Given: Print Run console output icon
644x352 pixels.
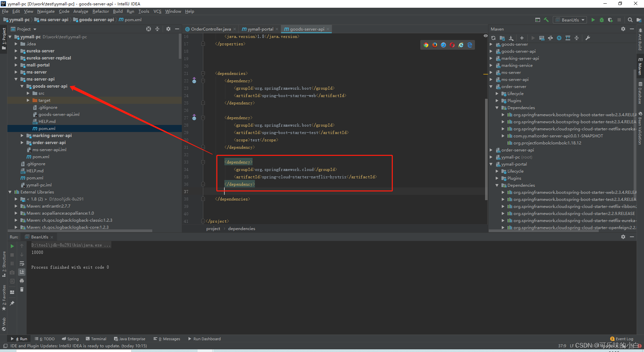Looking at the screenshot, I should click(x=22, y=281).
